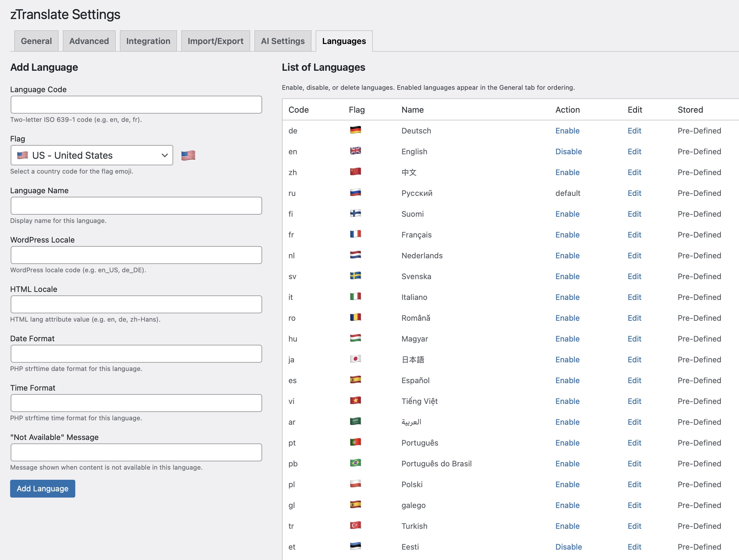Enable the Português do Brasil language
Screen dimensions: 739x560
click(x=567, y=464)
